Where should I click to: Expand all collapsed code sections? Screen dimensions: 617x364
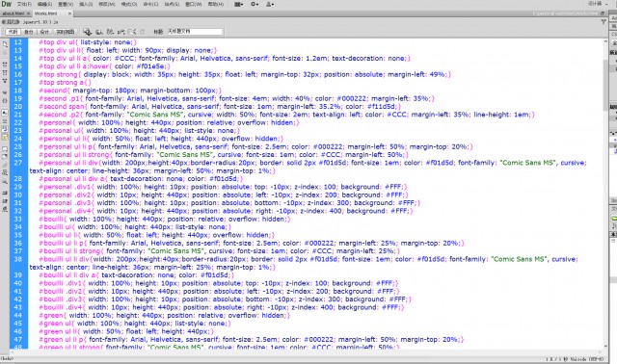[x=5, y=81]
